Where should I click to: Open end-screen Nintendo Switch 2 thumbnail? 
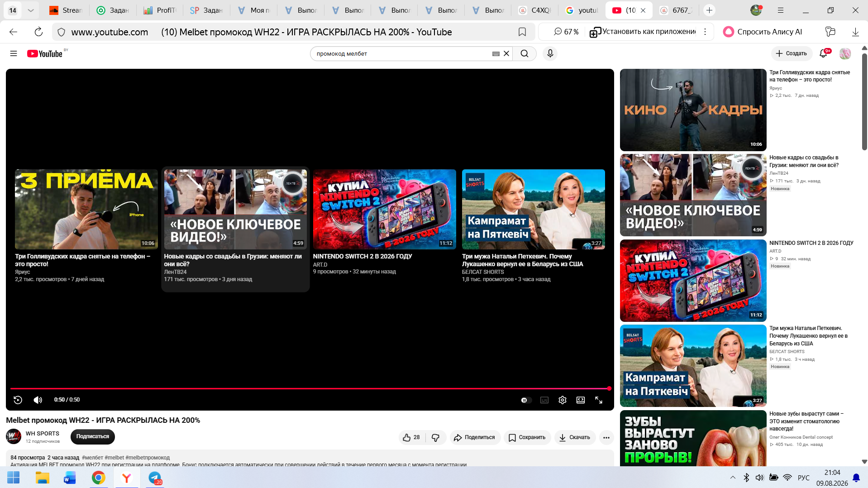tap(385, 209)
